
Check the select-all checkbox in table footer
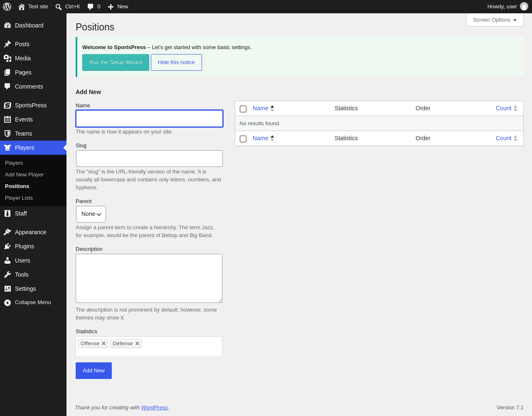pyautogui.click(x=243, y=139)
